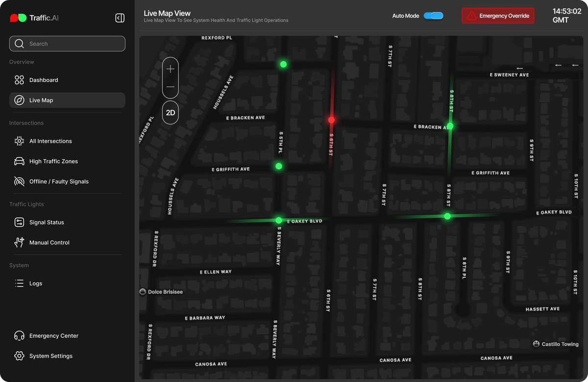Open the Signal Status page

coord(67,222)
